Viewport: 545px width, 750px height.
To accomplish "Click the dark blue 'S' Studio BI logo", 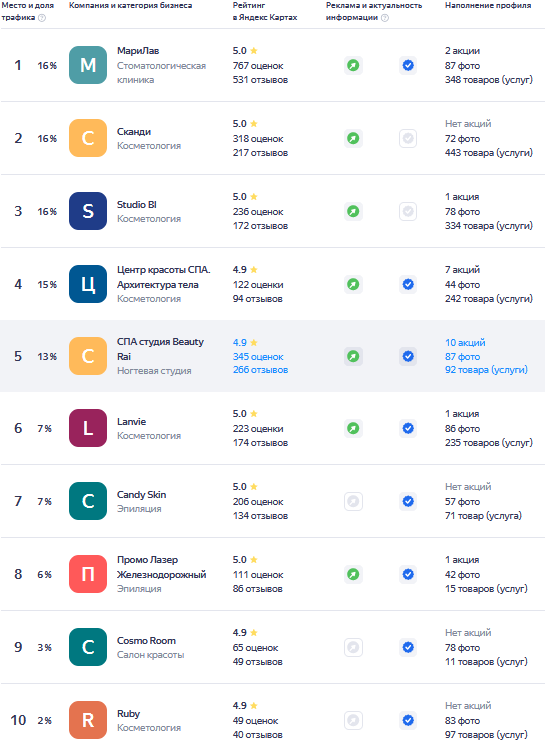I will tap(88, 211).
